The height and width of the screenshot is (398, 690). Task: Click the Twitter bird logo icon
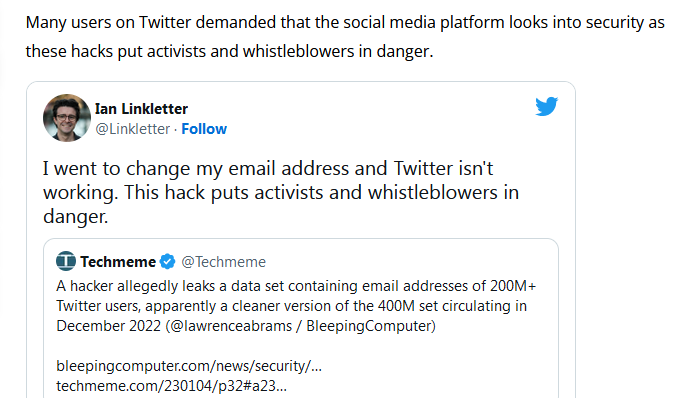pyautogui.click(x=547, y=106)
